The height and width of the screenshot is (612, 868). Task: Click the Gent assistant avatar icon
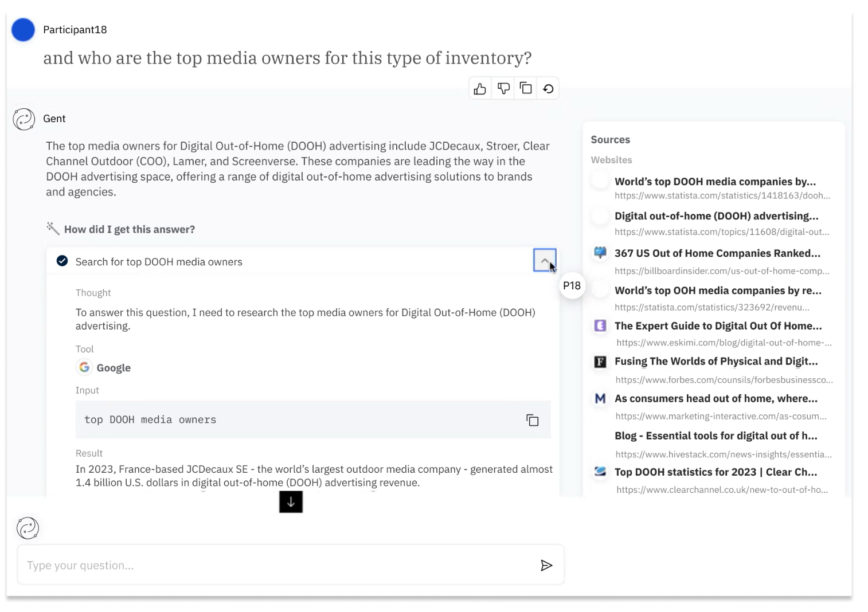(x=24, y=119)
